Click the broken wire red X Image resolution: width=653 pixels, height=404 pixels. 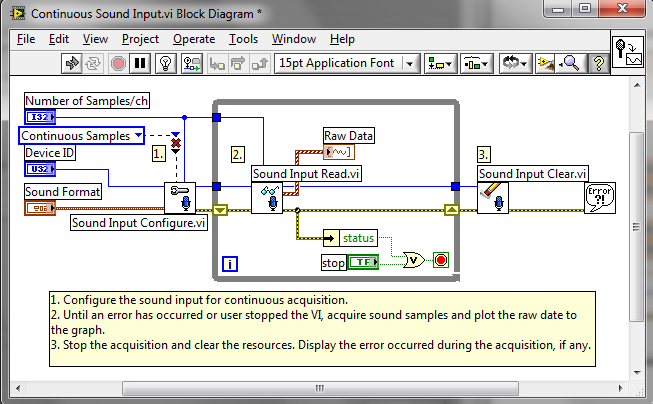[x=176, y=144]
